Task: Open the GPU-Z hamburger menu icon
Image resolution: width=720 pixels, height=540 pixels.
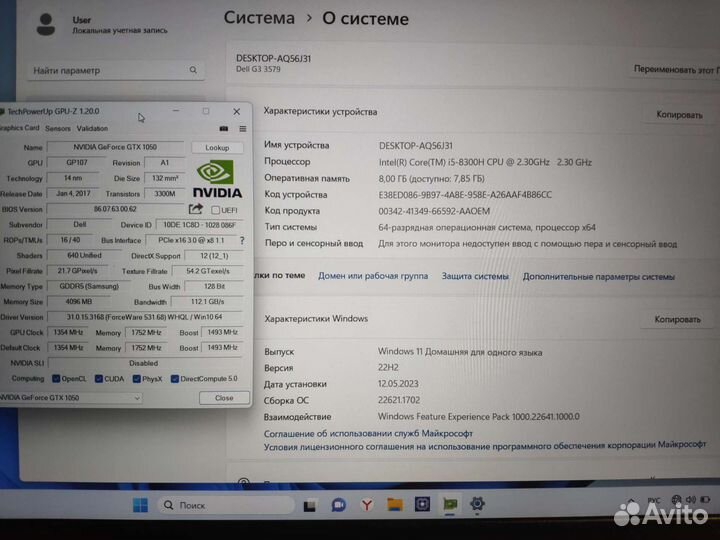Action: 242,129
